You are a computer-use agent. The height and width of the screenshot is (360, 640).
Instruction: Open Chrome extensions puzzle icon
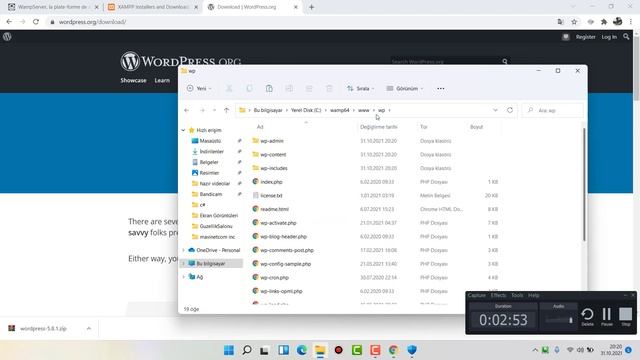click(604, 22)
